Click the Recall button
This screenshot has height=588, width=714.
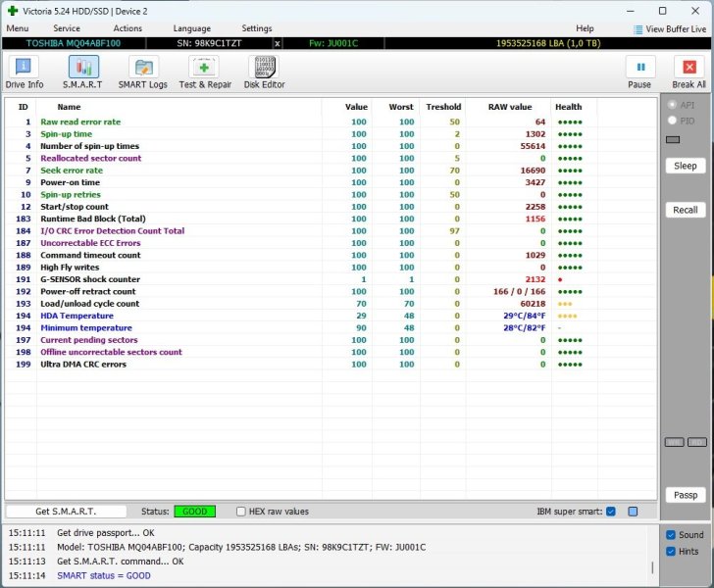click(x=686, y=211)
